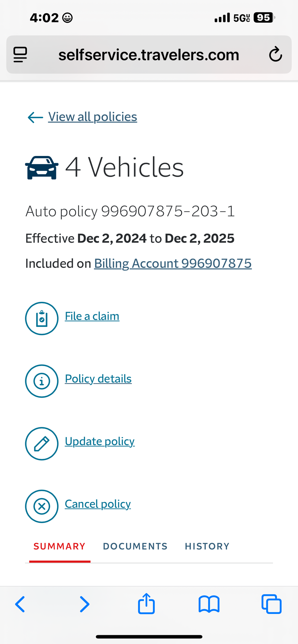This screenshot has width=298, height=644.
Task: Go forward using Safari's forward chevron
Action: coord(84,604)
